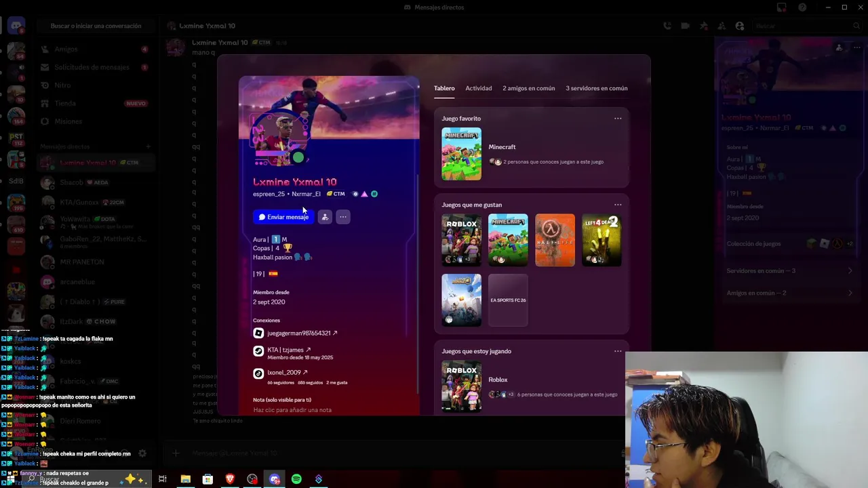The width and height of the screenshot is (868, 488).
Task: Add friends to DM icon in header
Action: pos(722,26)
